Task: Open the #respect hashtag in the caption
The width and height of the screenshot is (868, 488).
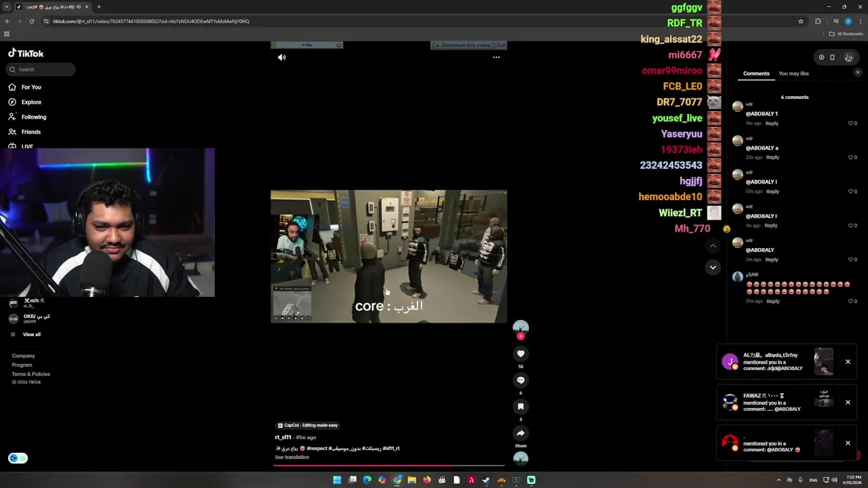Action: (318, 449)
